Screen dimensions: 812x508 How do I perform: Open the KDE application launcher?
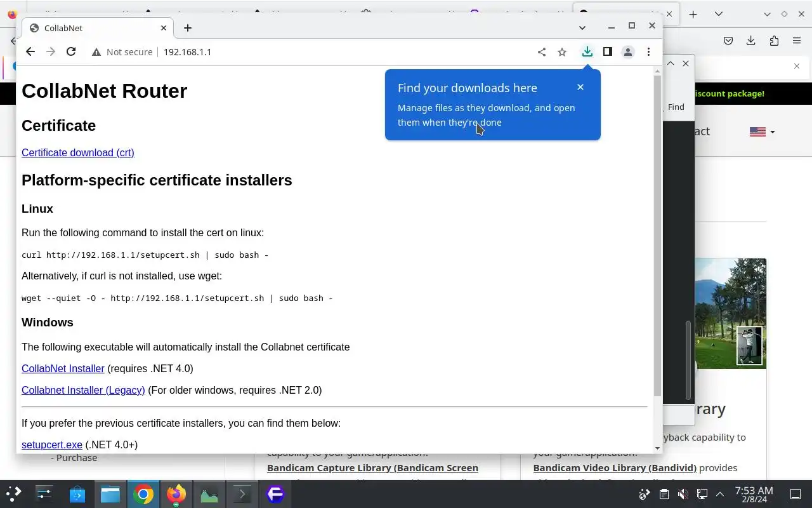[x=14, y=493]
